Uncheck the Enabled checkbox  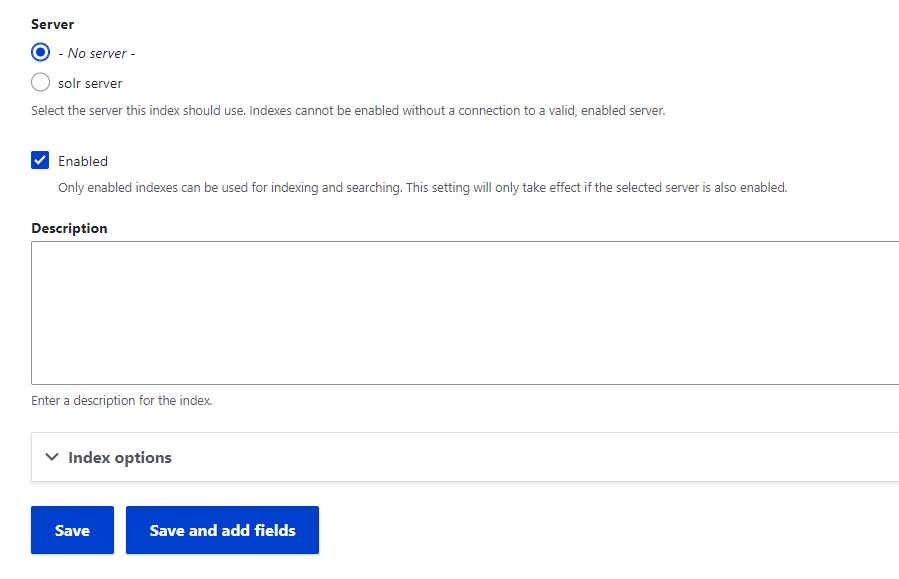coord(41,161)
